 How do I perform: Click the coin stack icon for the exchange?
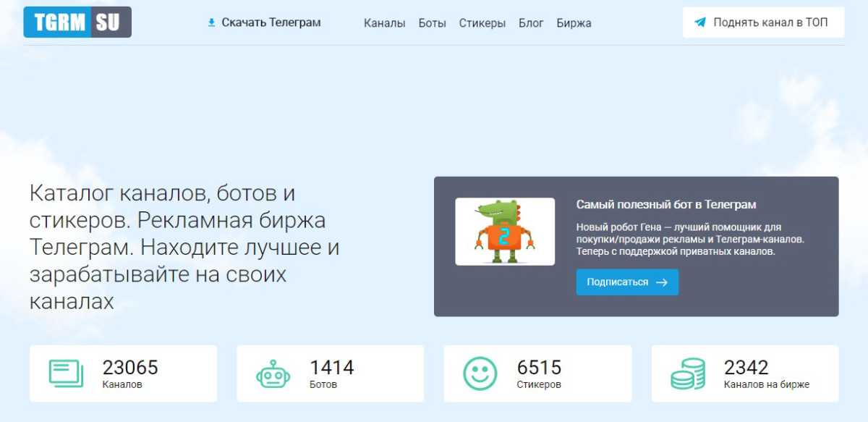coord(687,374)
